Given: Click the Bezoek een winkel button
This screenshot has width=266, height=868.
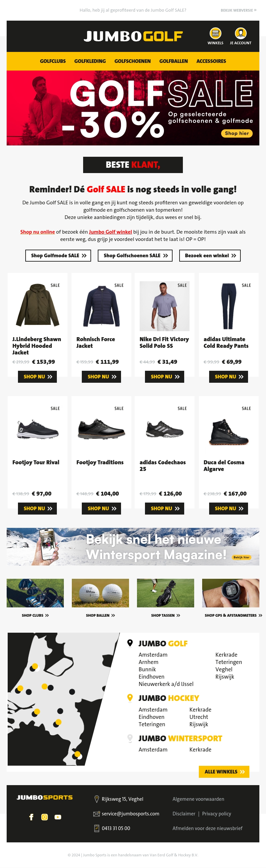Looking at the screenshot, I should pos(210,255).
